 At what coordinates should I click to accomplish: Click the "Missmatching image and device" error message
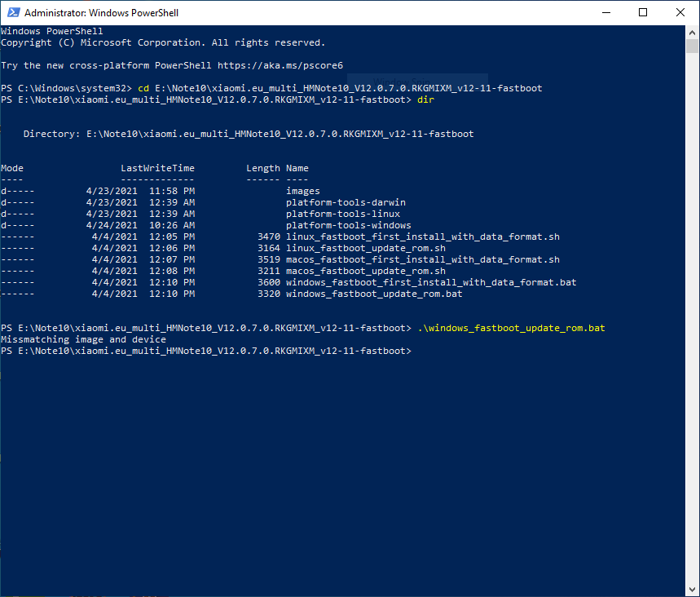coord(83,339)
